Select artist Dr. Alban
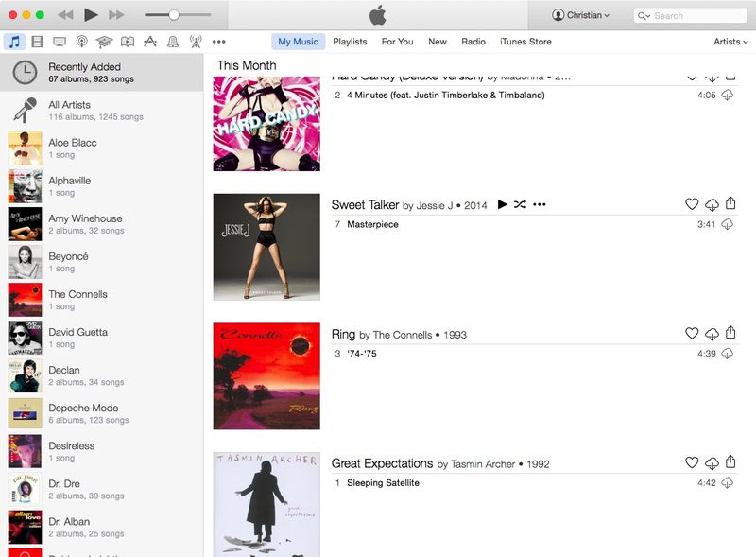Viewport: 756px width, 557px height. click(x=101, y=527)
